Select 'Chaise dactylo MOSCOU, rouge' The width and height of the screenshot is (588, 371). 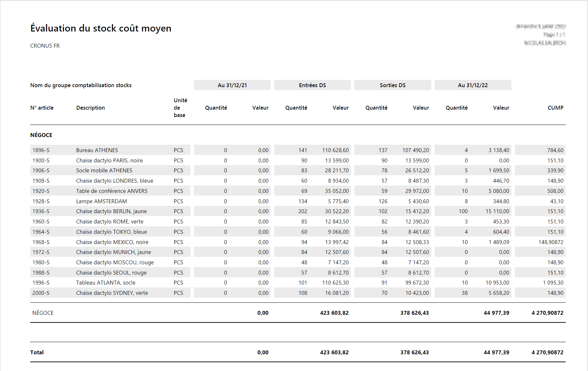115,262
